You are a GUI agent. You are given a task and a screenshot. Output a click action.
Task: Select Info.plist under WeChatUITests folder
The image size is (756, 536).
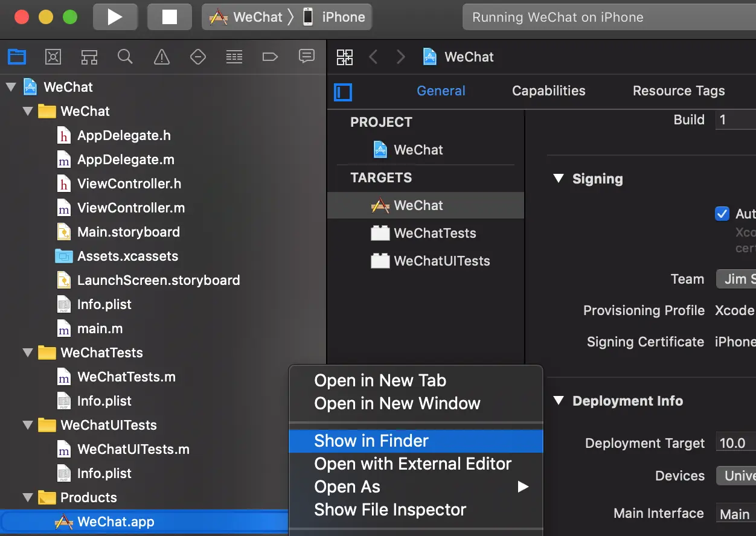click(104, 473)
